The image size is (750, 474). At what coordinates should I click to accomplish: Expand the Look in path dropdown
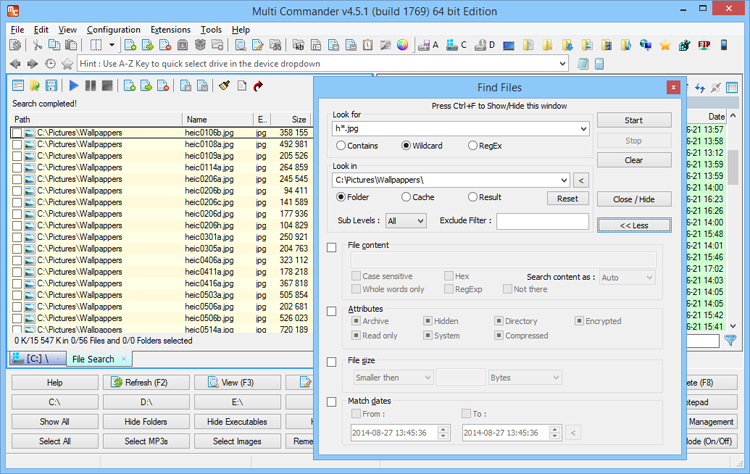coord(564,180)
